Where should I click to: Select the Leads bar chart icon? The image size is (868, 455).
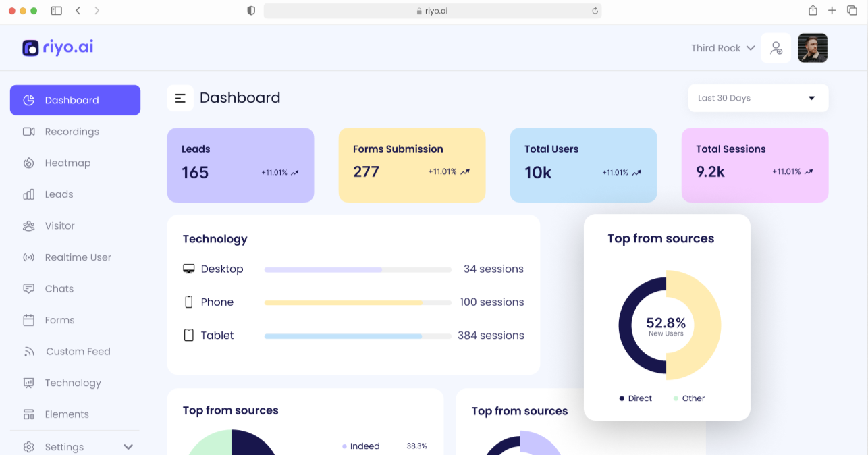pos(28,194)
